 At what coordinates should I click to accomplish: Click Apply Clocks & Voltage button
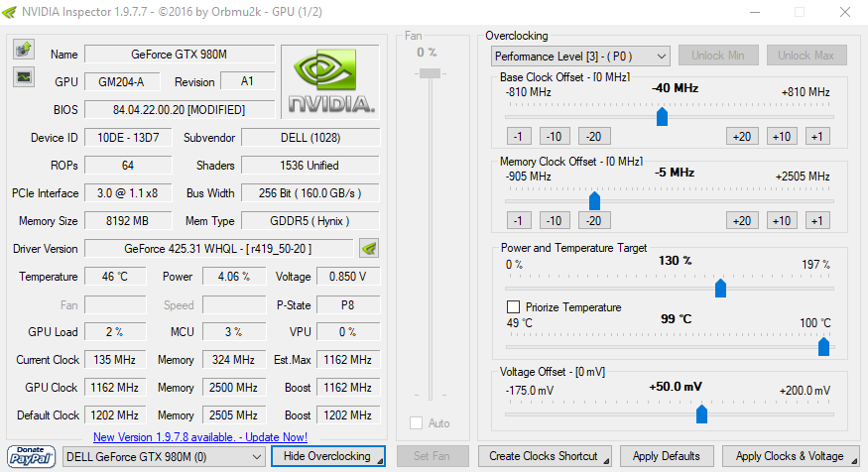coord(790,456)
